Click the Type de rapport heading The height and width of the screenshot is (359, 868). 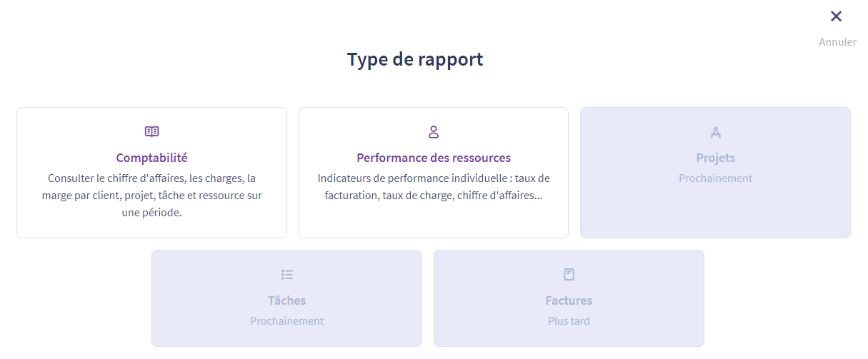(x=415, y=59)
